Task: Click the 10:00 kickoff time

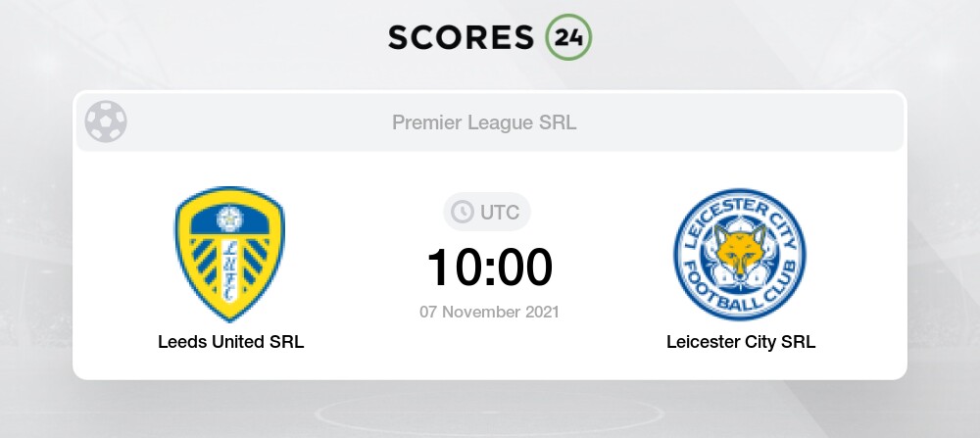Action: (x=489, y=268)
